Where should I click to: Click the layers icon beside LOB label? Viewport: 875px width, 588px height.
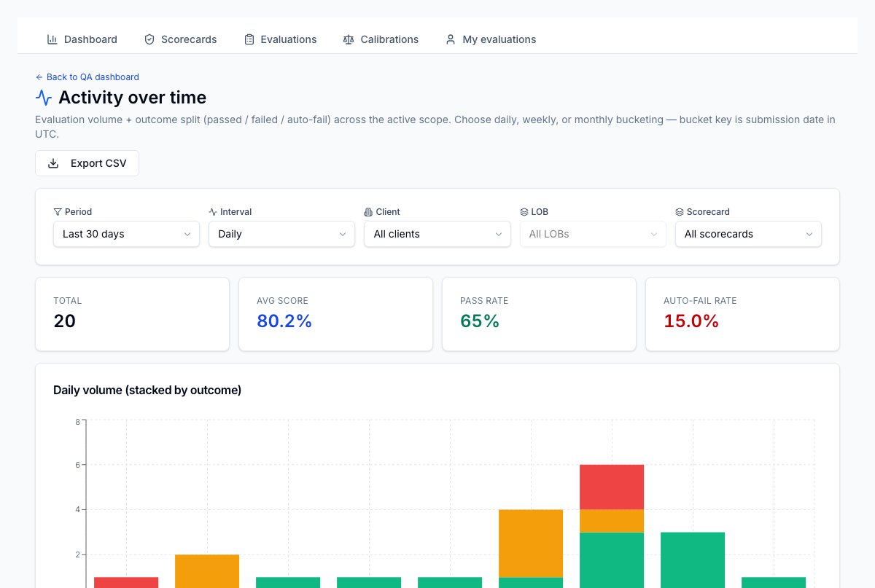click(524, 212)
